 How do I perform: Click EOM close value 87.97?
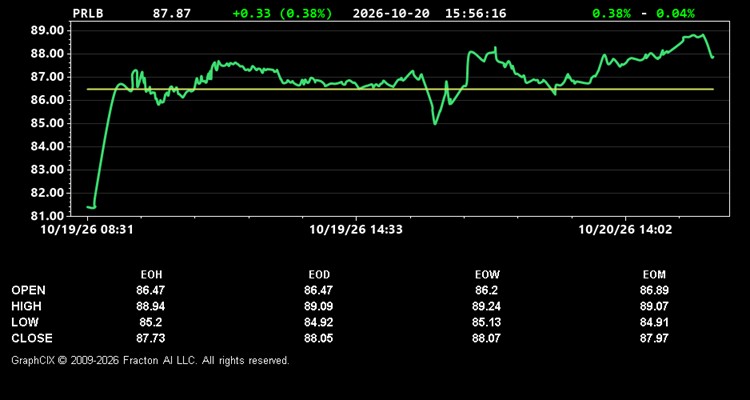(654, 338)
